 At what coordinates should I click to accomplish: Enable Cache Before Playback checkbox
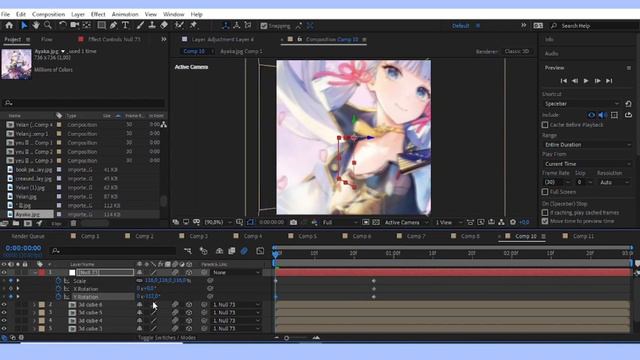(x=545, y=124)
